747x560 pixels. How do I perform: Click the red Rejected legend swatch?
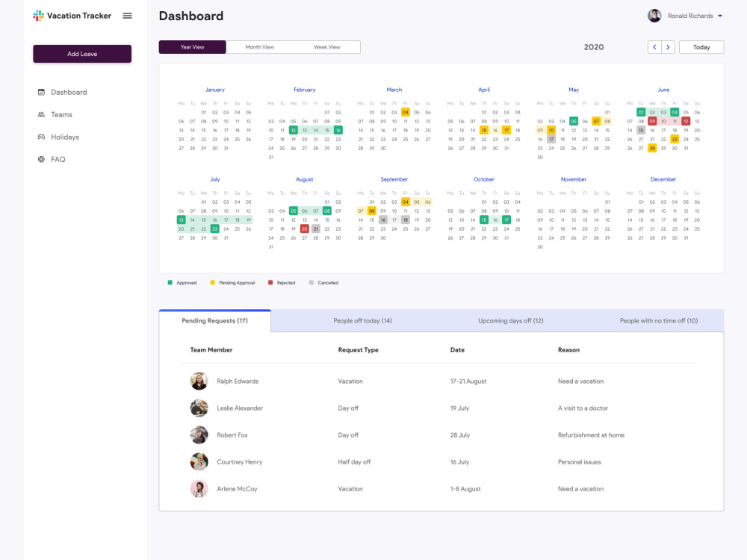[270, 283]
